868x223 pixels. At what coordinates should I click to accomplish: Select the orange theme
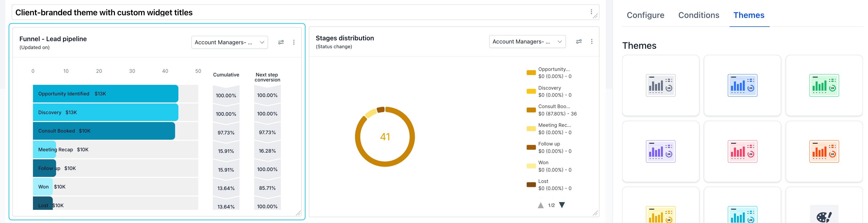coord(824,151)
